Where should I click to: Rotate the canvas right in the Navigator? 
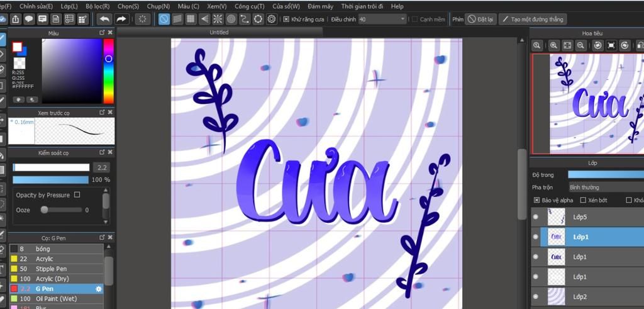tap(625, 45)
